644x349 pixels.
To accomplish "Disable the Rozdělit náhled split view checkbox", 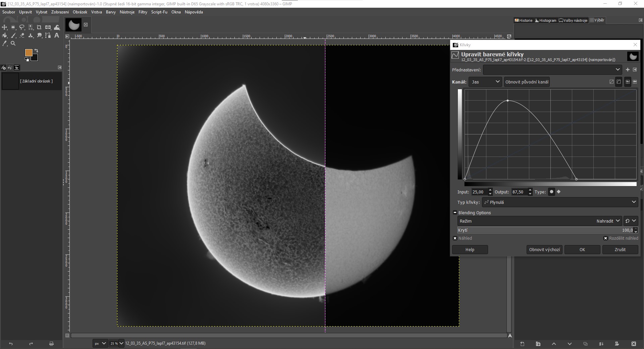I will point(605,238).
